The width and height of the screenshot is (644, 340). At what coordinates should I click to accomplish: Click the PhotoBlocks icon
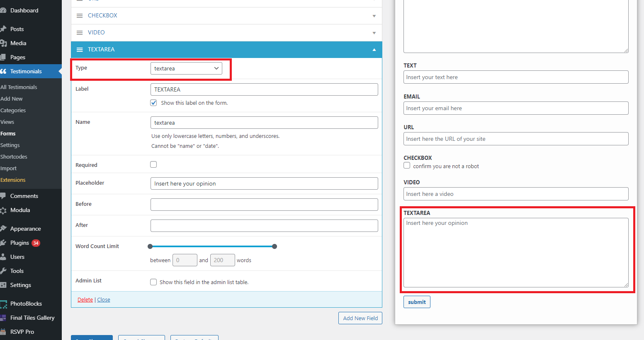coord(3,304)
